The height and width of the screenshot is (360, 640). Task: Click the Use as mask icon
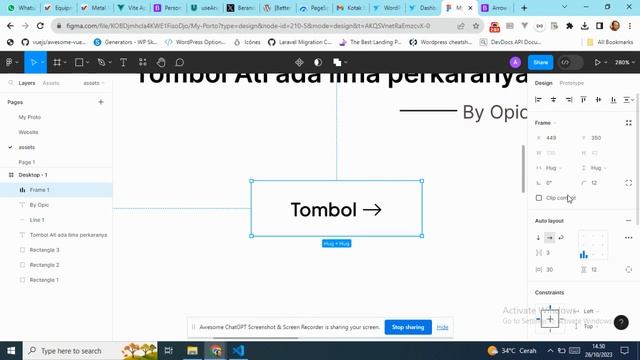[x=318, y=62]
